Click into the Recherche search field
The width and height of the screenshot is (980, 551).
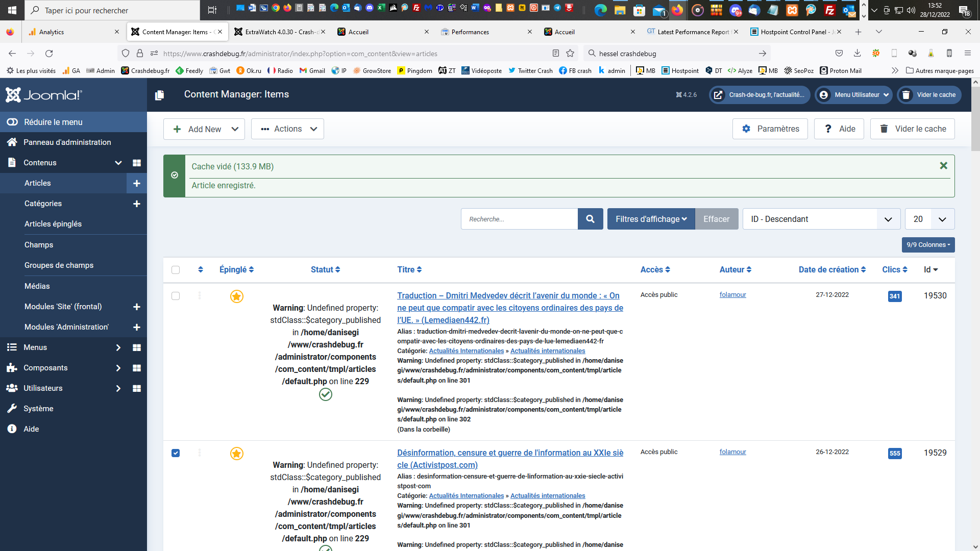tap(519, 219)
